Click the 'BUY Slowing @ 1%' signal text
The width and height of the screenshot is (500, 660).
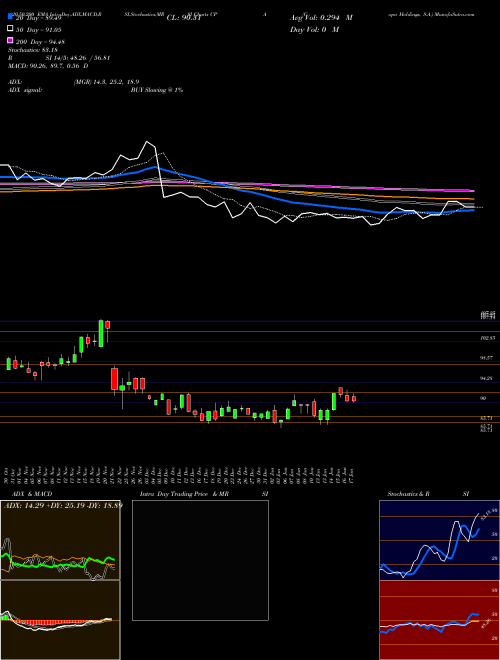click(x=157, y=90)
